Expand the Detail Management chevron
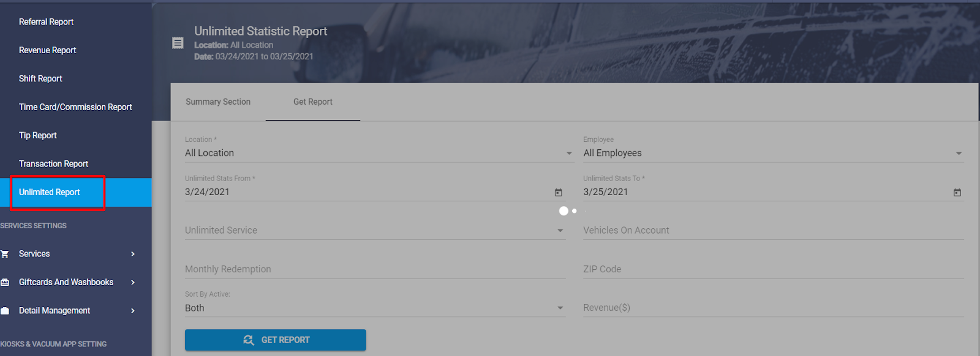Screen dimensions: 980x356 133,311
